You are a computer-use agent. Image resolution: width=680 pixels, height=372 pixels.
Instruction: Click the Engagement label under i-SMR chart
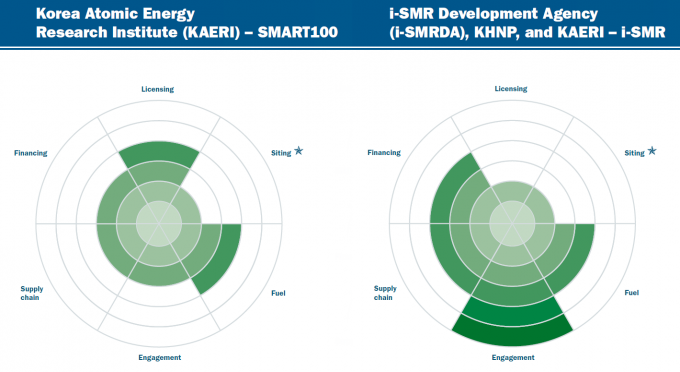[513, 358]
